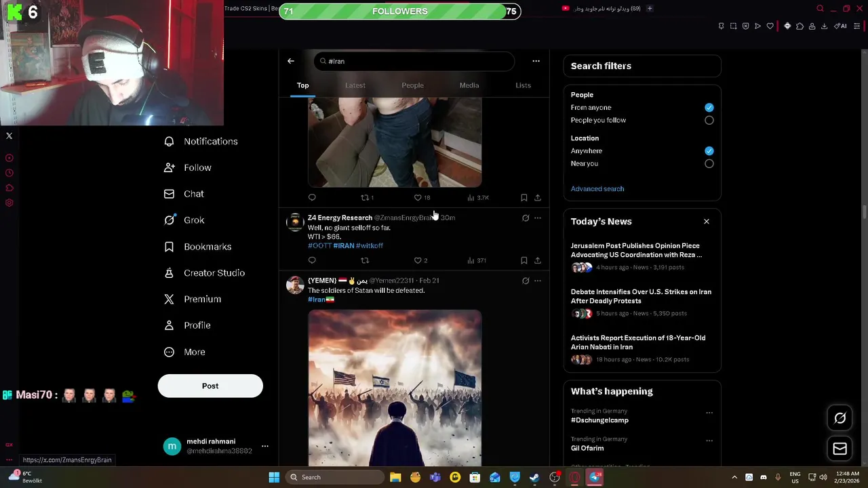Open Steam from the taskbar
This screenshot has height=488, width=868.
(x=534, y=477)
